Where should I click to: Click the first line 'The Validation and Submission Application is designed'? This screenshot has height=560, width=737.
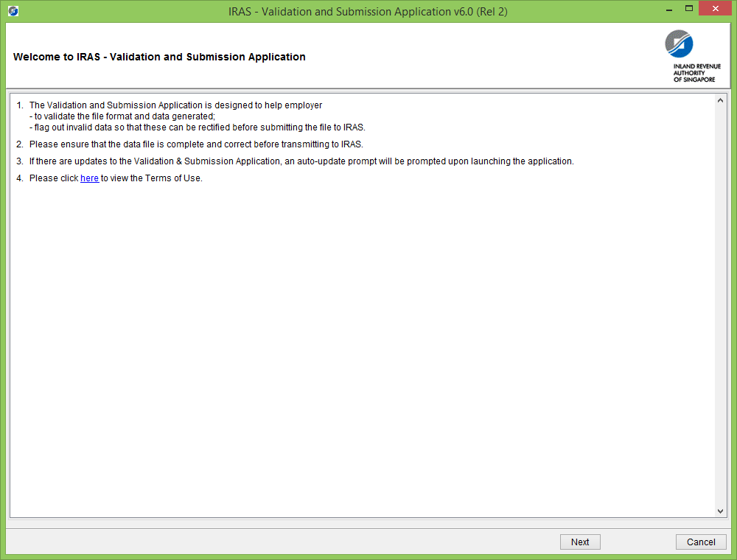176,105
